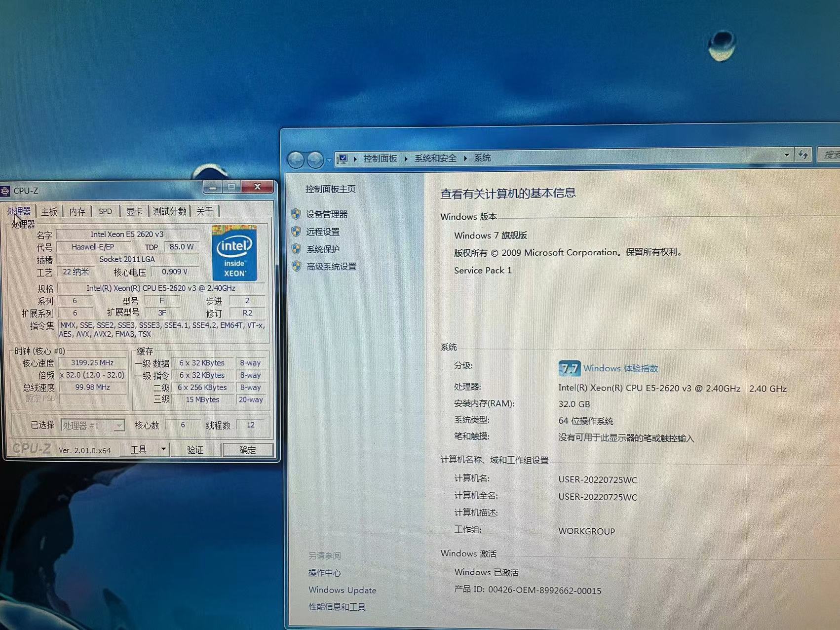
Task: Close the CPU-Z window
Action: coord(257,187)
